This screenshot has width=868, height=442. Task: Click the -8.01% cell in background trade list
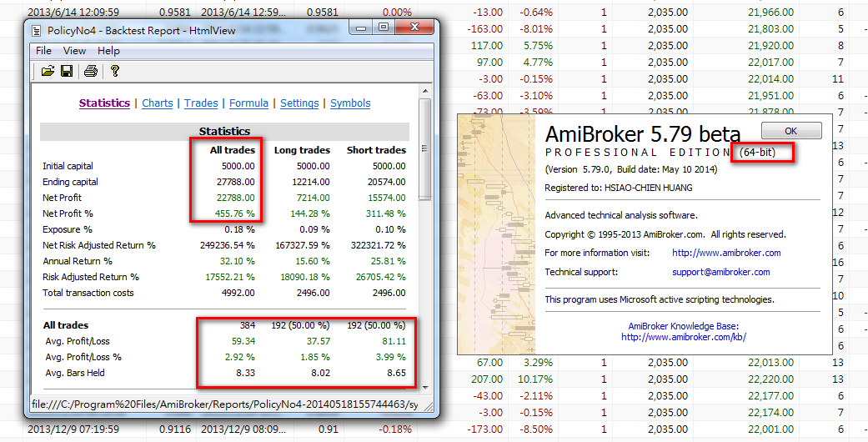(x=537, y=29)
